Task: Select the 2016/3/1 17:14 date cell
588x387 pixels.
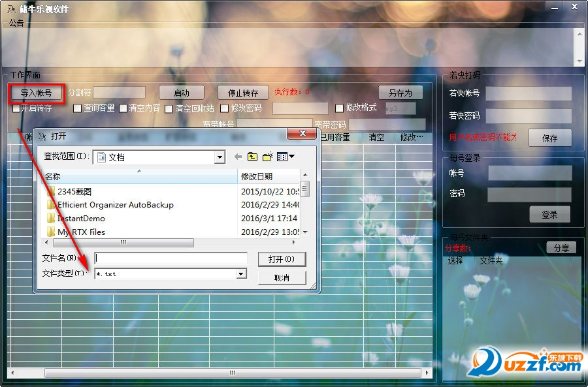Action: tap(269, 219)
